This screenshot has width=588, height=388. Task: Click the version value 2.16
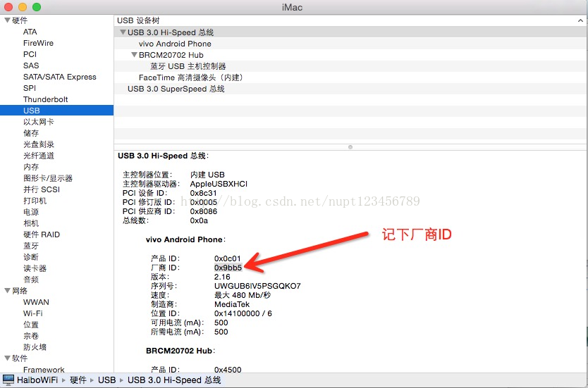point(222,277)
